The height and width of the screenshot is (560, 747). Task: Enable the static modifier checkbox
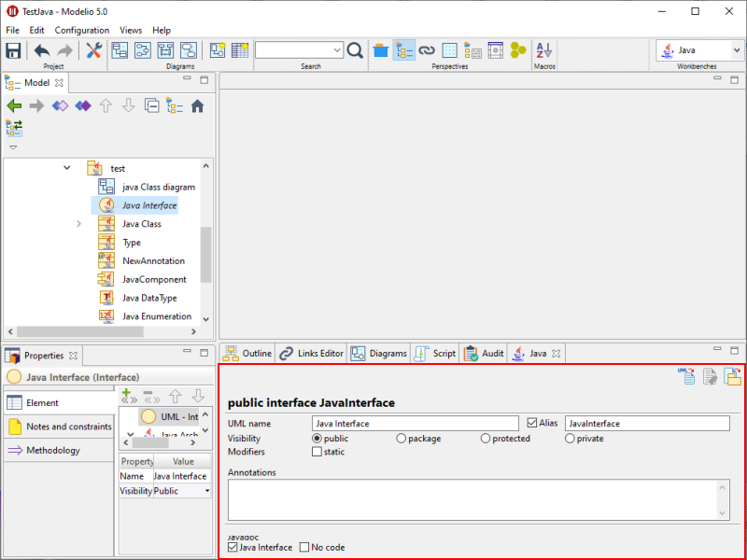[x=317, y=452]
